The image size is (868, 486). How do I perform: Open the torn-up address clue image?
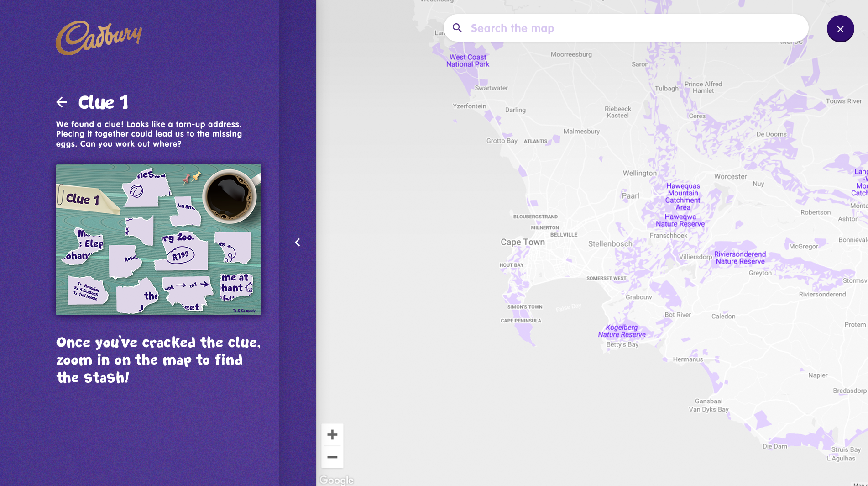[158, 239]
